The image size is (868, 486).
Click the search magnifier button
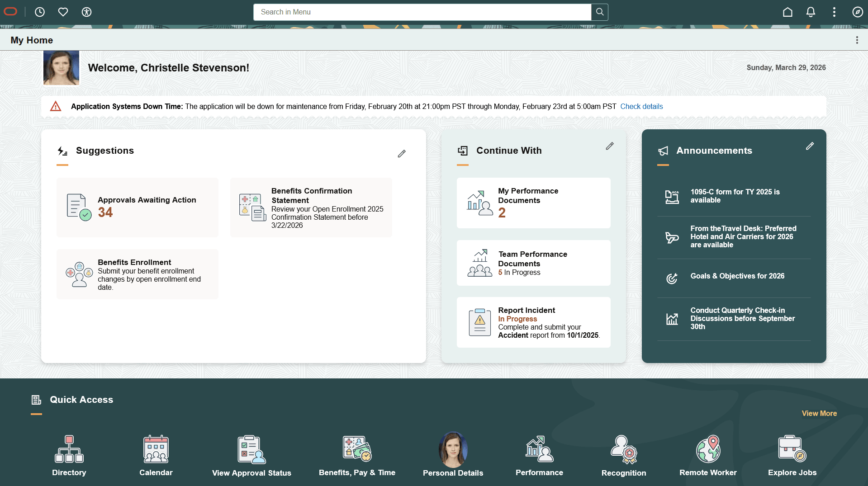coord(600,12)
